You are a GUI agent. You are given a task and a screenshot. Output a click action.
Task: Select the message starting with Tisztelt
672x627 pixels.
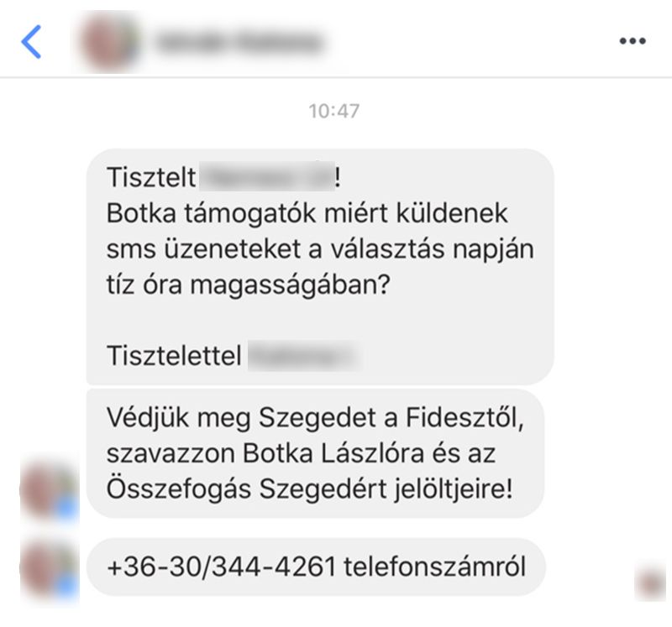pos(320,266)
